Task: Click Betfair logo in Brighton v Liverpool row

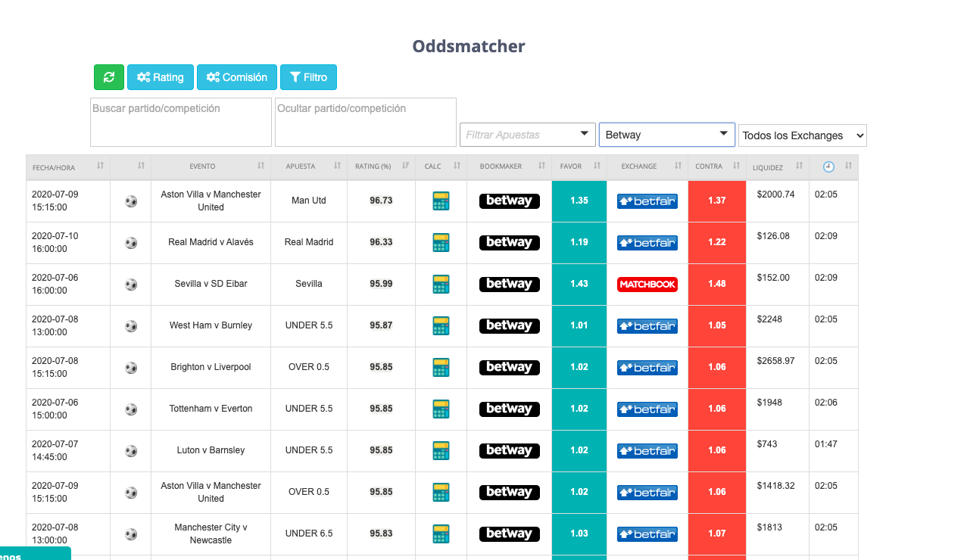Action: click(647, 368)
